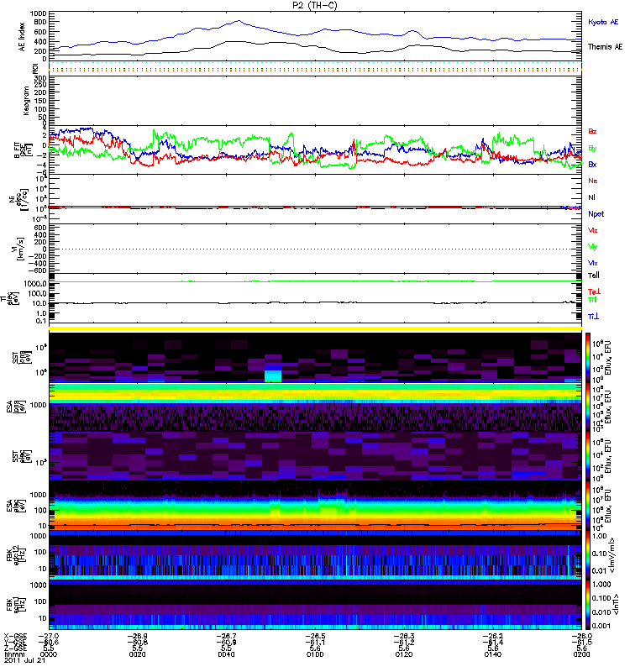This screenshot has height=672, width=630.
Task: Click the X-GSE value -27.0
Action: point(49,637)
